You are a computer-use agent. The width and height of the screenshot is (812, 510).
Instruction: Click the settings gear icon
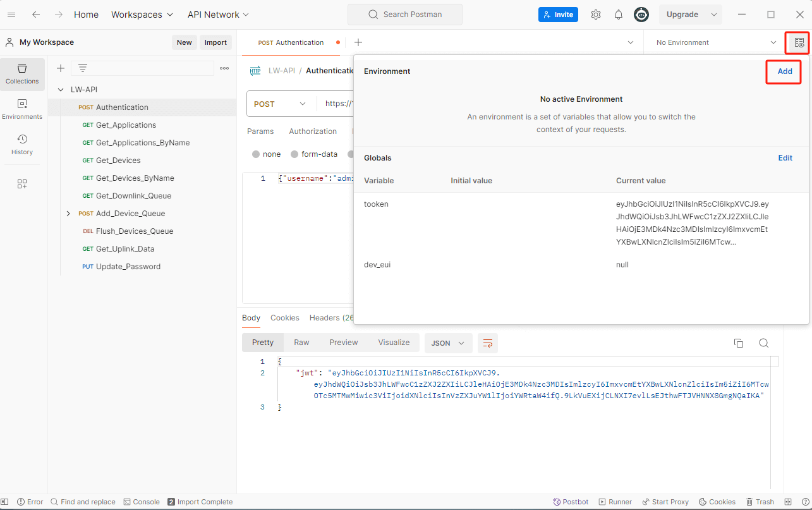pos(596,15)
